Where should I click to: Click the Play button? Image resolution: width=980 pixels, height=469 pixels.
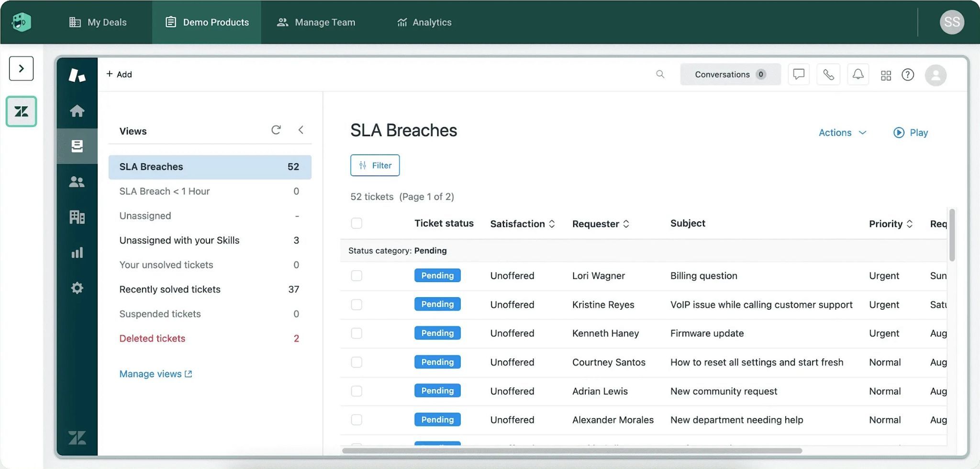pyautogui.click(x=911, y=133)
